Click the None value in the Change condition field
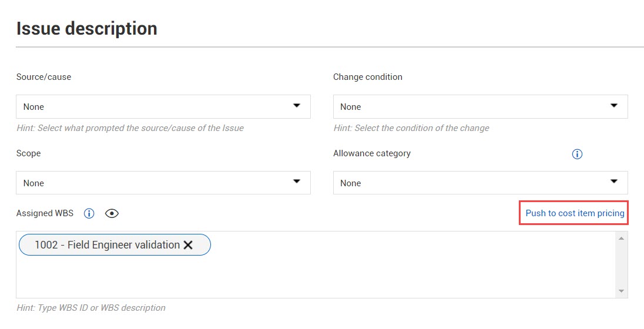The height and width of the screenshot is (329, 644). 351,107
